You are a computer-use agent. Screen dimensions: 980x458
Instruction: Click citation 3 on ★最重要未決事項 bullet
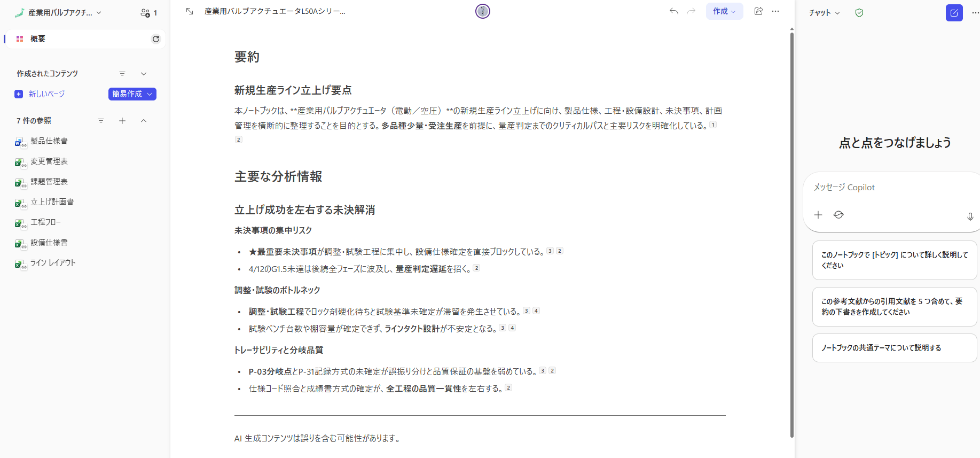pos(550,251)
